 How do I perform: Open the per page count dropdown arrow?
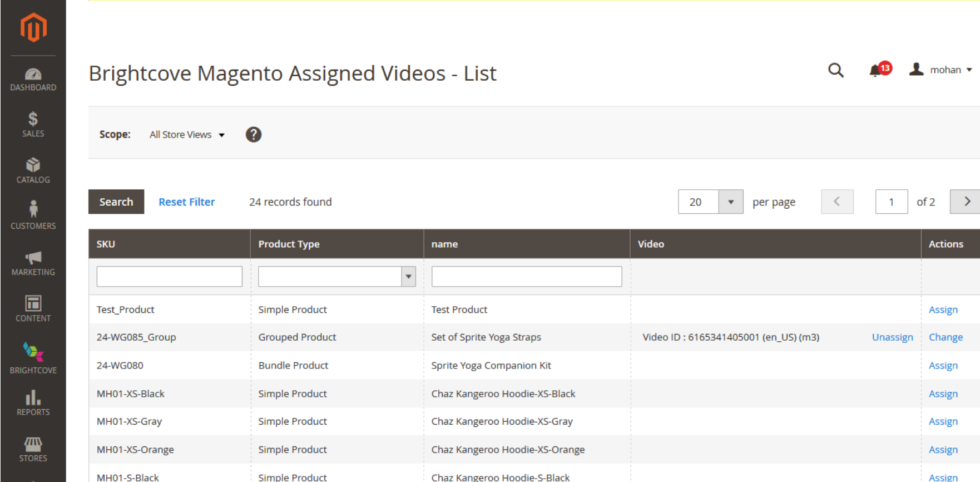coord(731,201)
